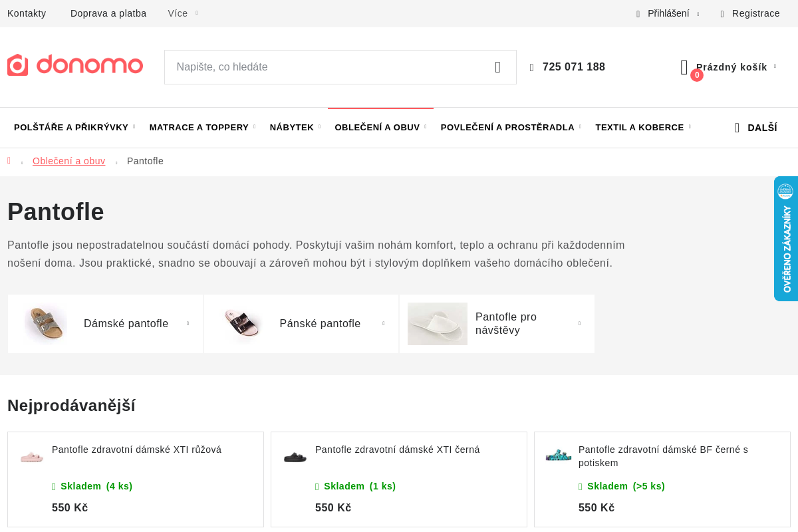Screen dimensions: 798x532
Task: Click the Ověřeno zákazníky badge icon
Action: pos(785,192)
